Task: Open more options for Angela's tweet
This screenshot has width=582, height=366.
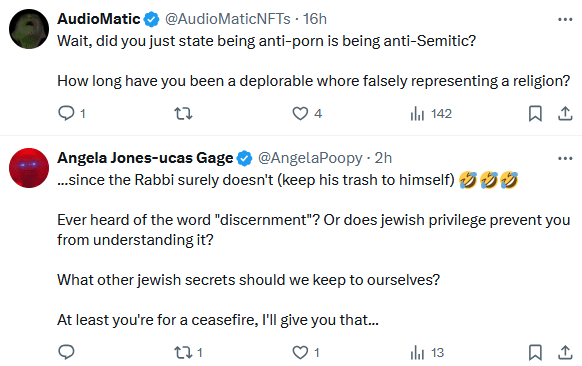Action: (x=565, y=159)
